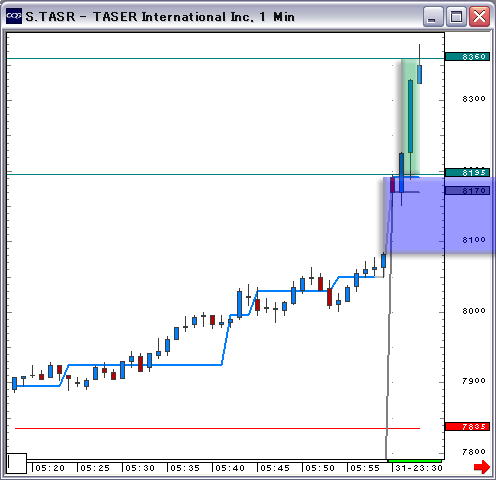Click the red arrow icon at bottom right
496x480 pixels.
[482, 466]
